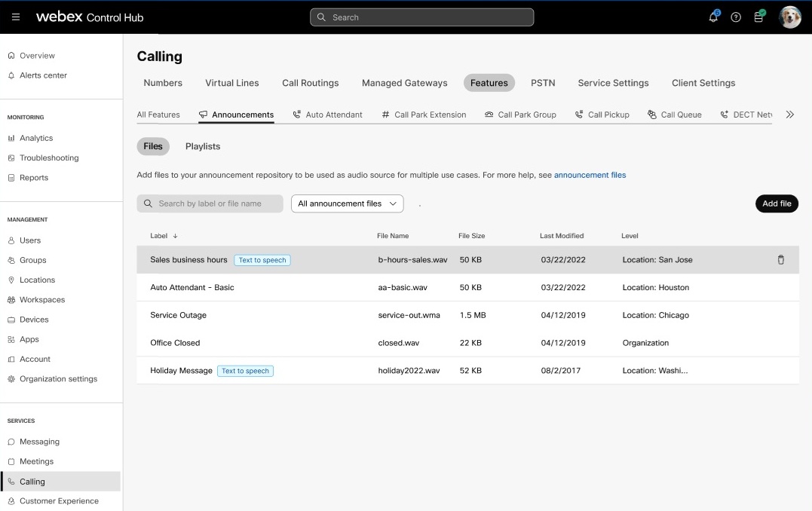Click the search by label input field
812x511 pixels.
[x=210, y=203]
